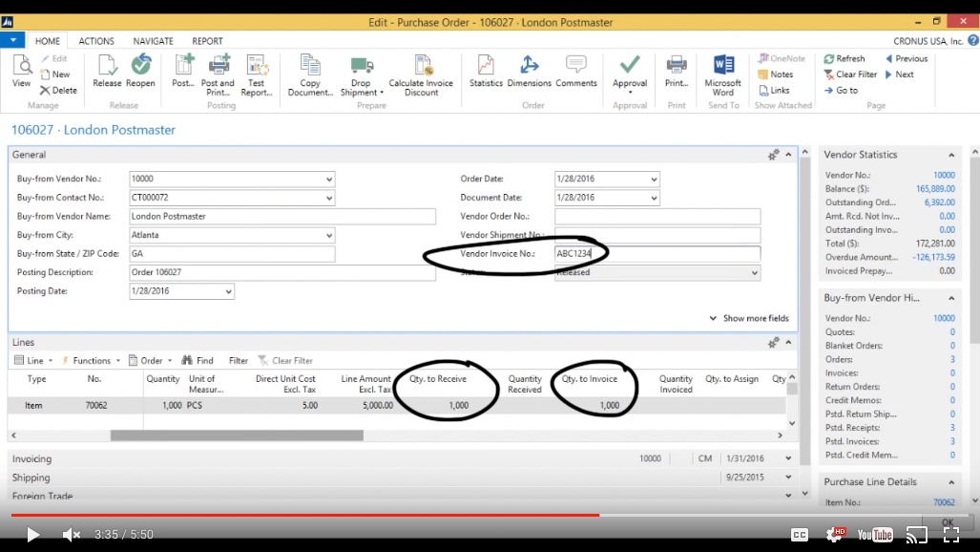
Task: Switch to the REPORT tab
Action: tap(207, 41)
